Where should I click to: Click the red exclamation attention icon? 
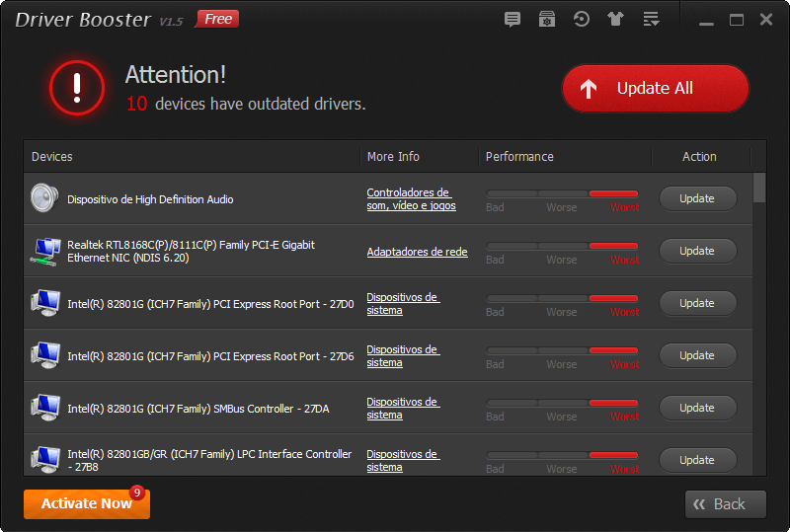(76, 88)
